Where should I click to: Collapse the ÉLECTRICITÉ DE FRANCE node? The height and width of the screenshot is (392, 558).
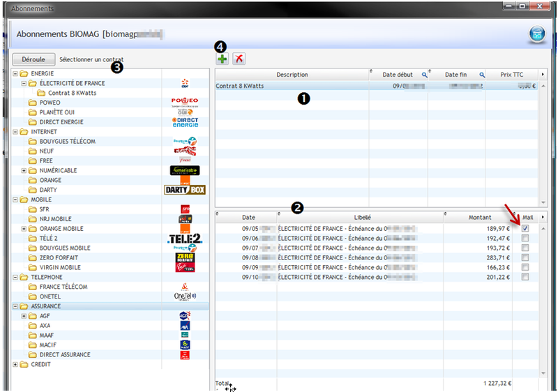[x=24, y=83]
